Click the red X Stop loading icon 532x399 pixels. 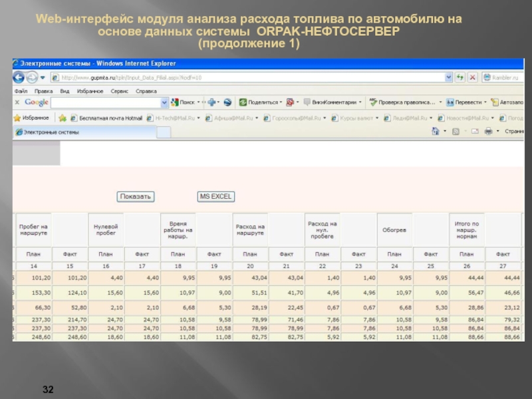(x=472, y=77)
